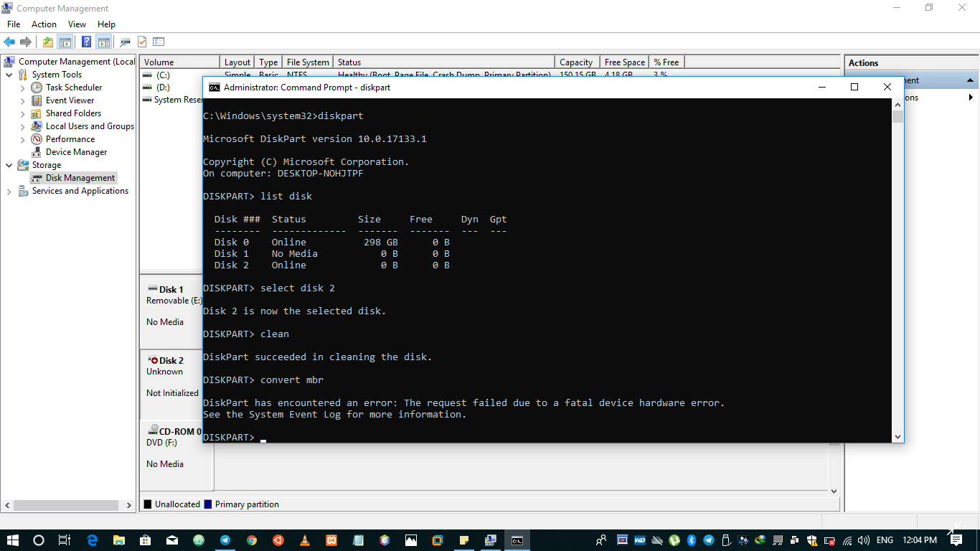Click the volume speaker tray icon
Viewport: 980px width, 551px height.
click(864, 540)
